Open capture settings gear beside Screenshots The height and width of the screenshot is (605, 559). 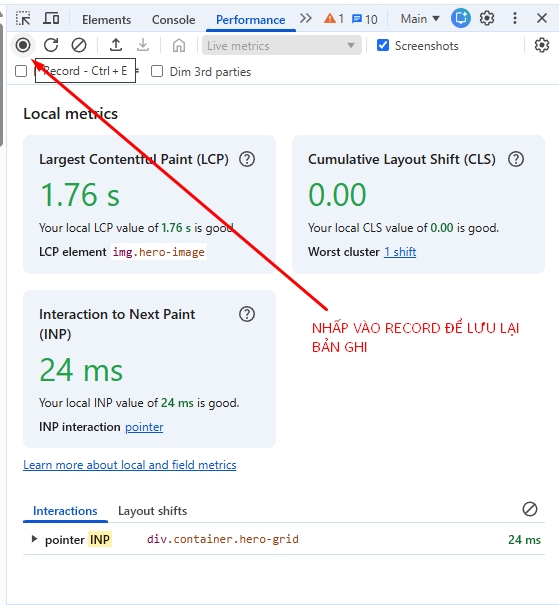(542, 46)
